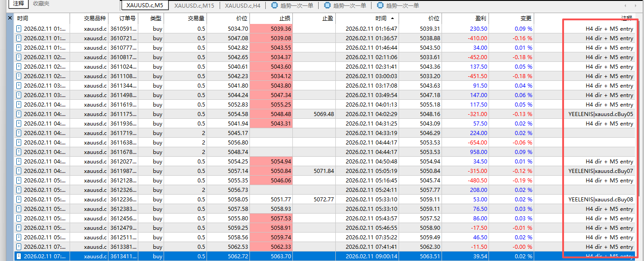Sort by the 止盈 column header
Screen dimensions: 644x261
[x=314, y=19]
